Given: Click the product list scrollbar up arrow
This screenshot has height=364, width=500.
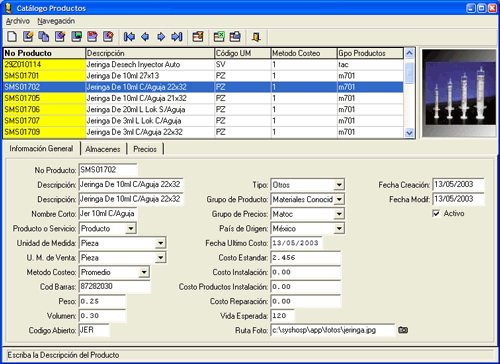Looking at the screenshot, I should point(409,53).
